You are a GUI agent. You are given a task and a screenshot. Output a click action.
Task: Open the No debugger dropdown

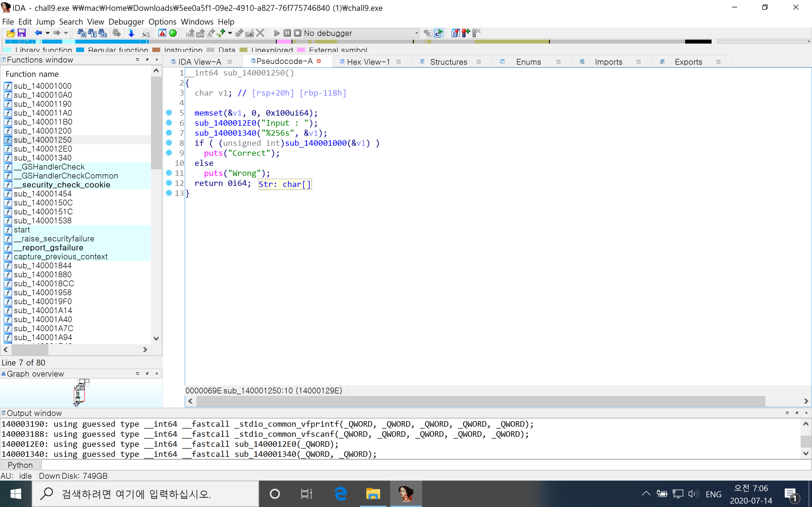pos(416,33)
